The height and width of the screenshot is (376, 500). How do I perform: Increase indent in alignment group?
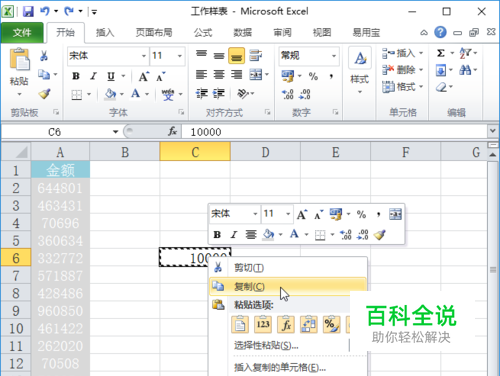click(x=219, y=94)
